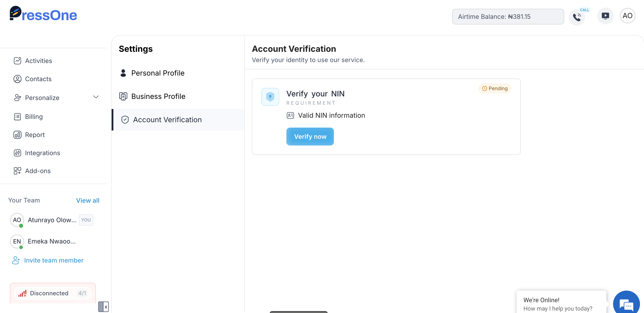The height and width of the screenshot is (313, 644).
Task: Click Valid NIN information text
Action: click(x=331, y=116)
